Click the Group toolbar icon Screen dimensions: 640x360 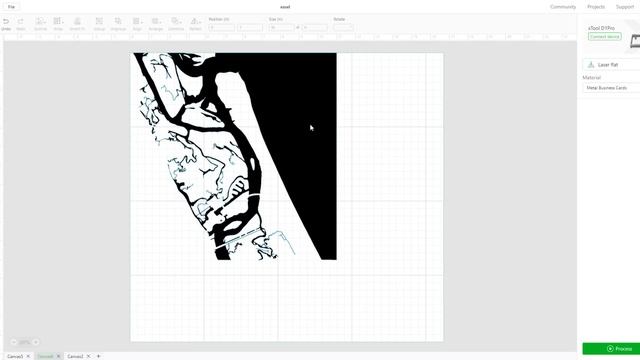[99, 21]
